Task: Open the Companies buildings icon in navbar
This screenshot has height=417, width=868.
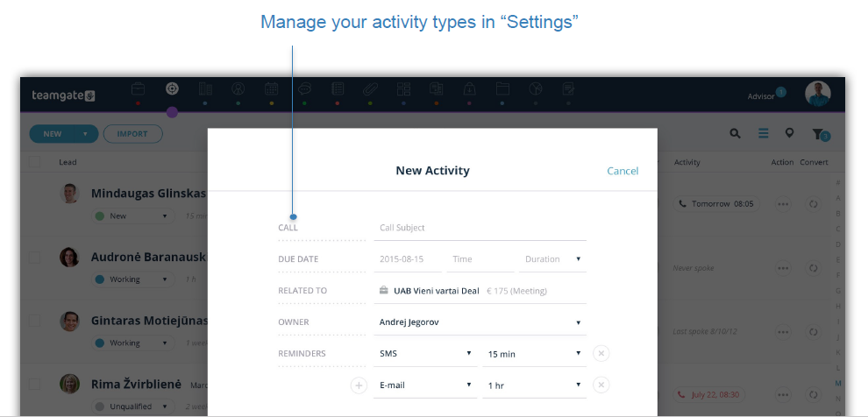Action: 205,88
